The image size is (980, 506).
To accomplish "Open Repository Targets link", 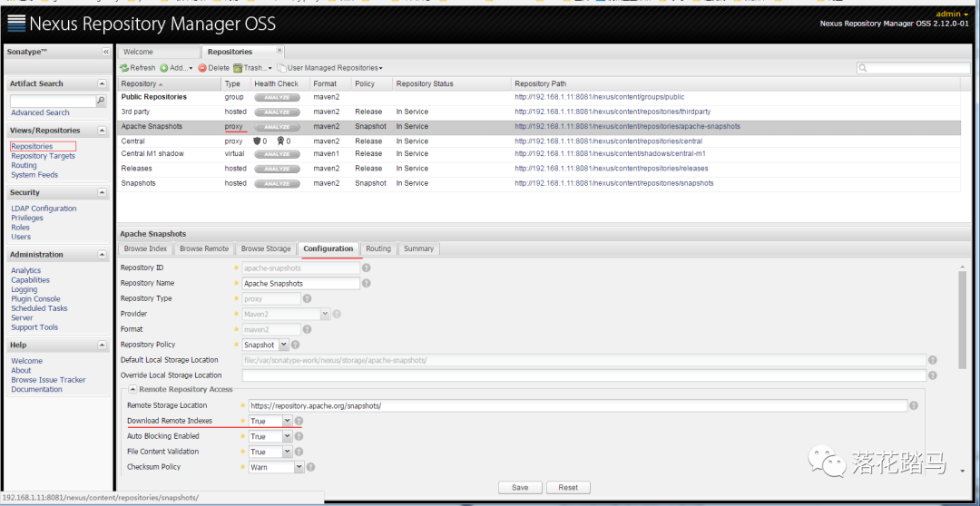I will [x=44, y=156].
